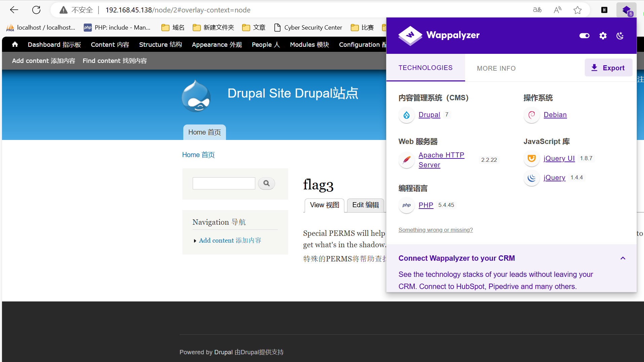Open the translate page icon
This screenshot has width=644, height=362.
[x=537, y=10]
